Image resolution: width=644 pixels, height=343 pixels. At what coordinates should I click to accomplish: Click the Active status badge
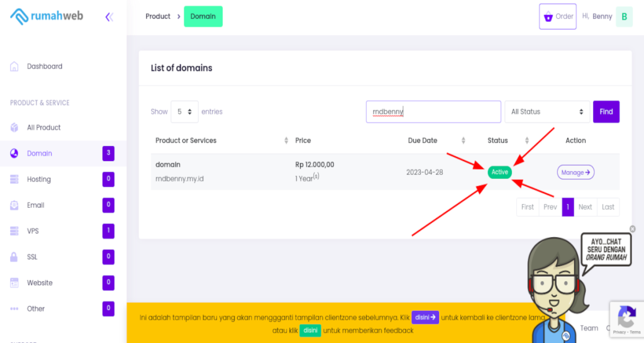tap(500, 172)
